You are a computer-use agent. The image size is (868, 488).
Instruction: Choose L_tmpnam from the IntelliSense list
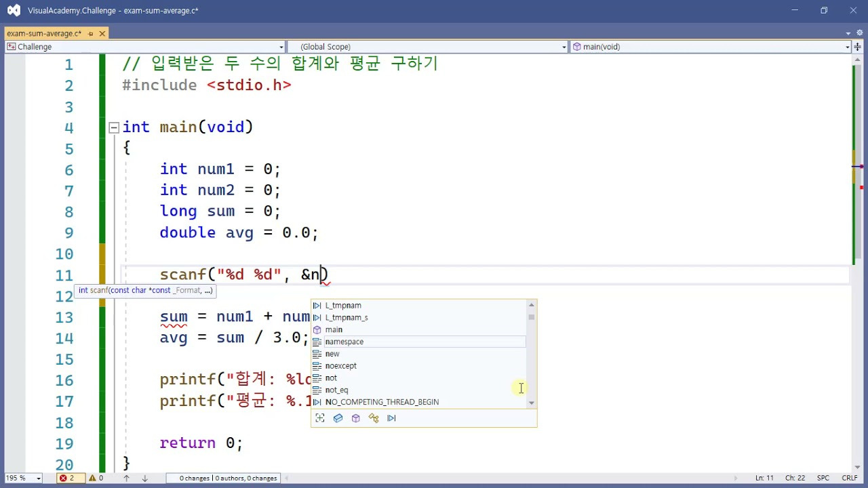pyautogui.click(x=343, y=306)
